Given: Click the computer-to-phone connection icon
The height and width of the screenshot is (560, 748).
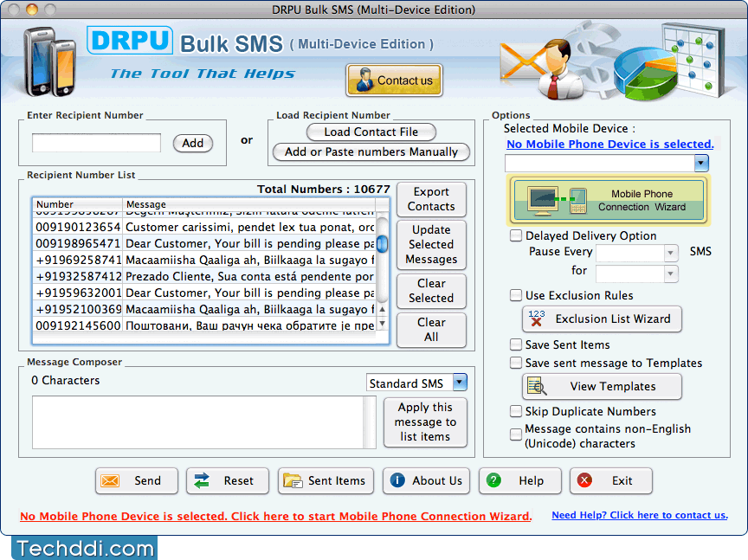Looking at the screenshot, I should 558,200.
